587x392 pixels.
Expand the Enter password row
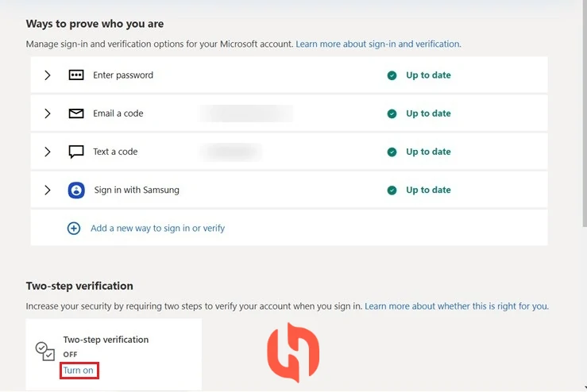47,75
